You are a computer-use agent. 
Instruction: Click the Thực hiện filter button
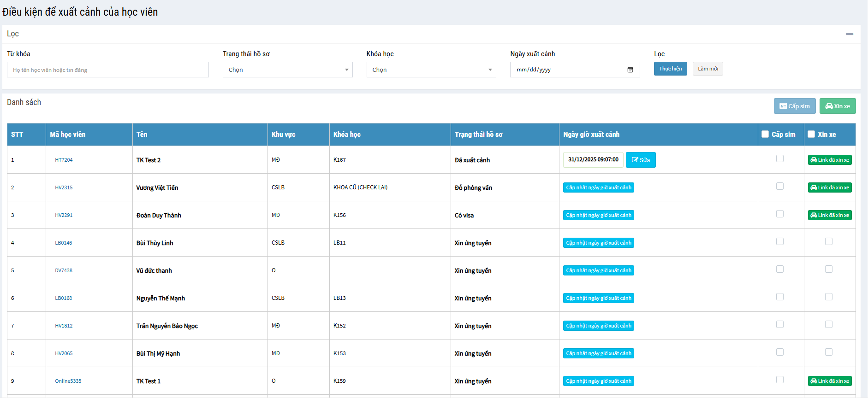click(x=670, y=69)
